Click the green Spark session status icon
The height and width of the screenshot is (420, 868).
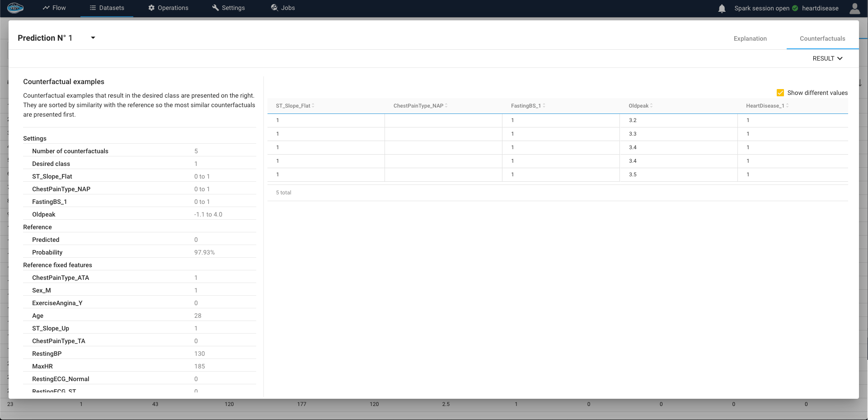click(x=795, y=8)
